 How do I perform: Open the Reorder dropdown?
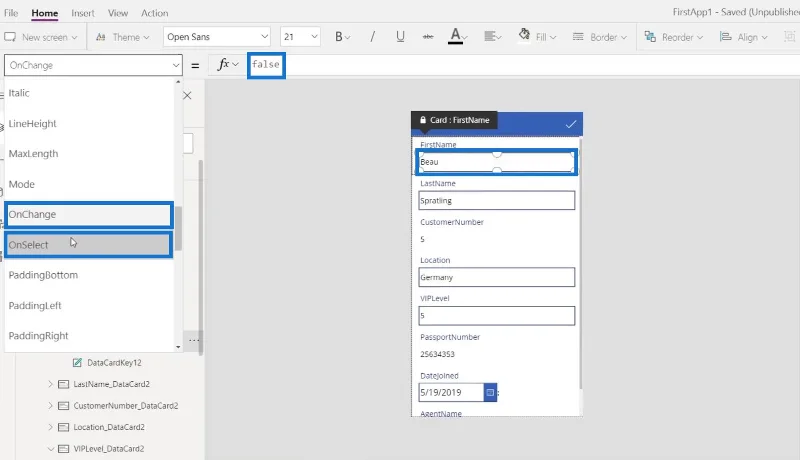point(673,37)
